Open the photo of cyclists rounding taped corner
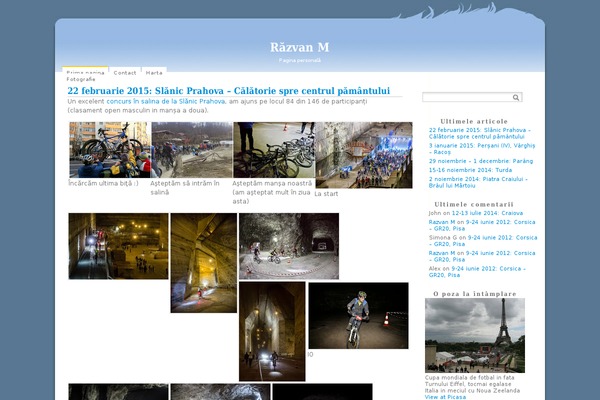 coord(289,246)
